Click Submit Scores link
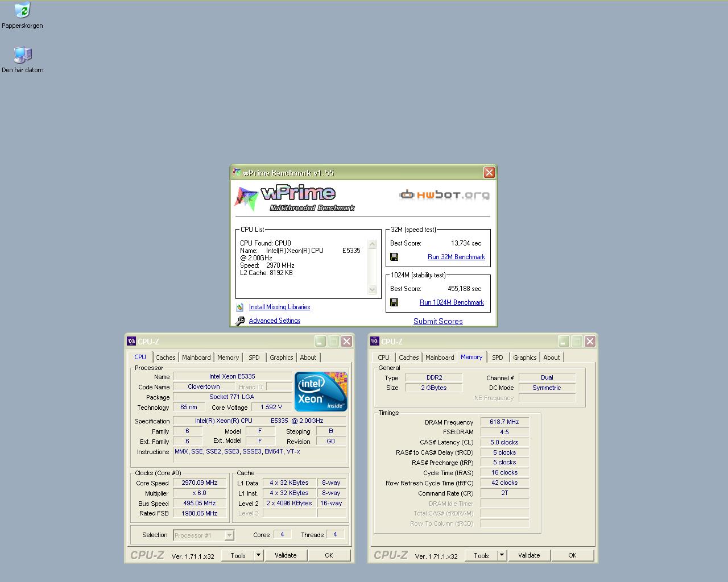The image size is (728, 582). (438, 321)
